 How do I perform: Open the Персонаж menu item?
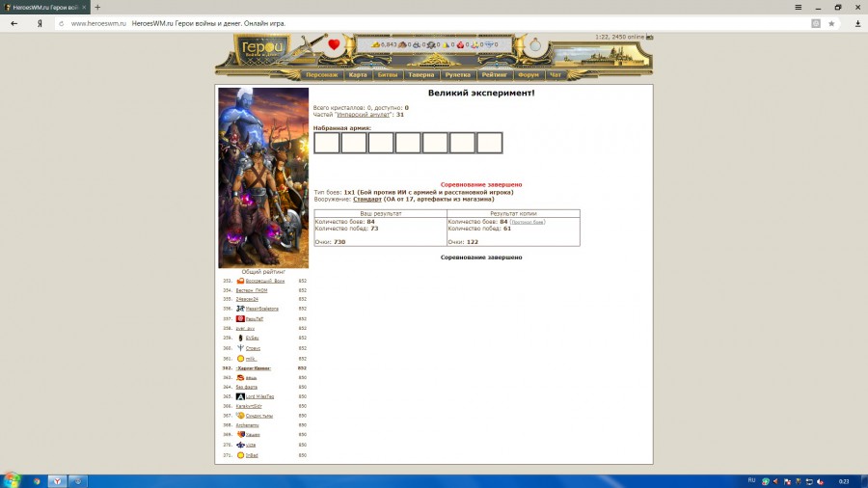(321, 74)
